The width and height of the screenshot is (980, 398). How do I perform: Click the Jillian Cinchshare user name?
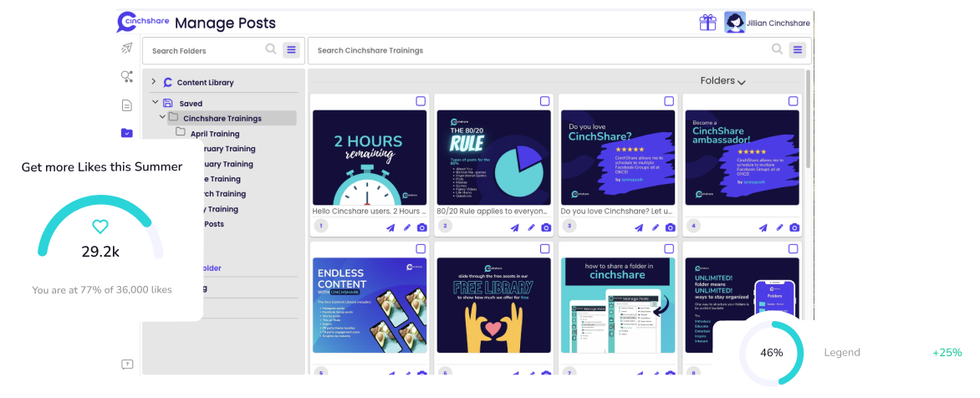[778, 23]
